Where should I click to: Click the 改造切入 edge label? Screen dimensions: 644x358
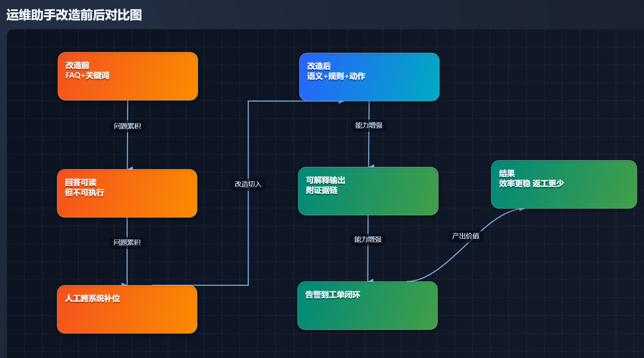(248, 185)
